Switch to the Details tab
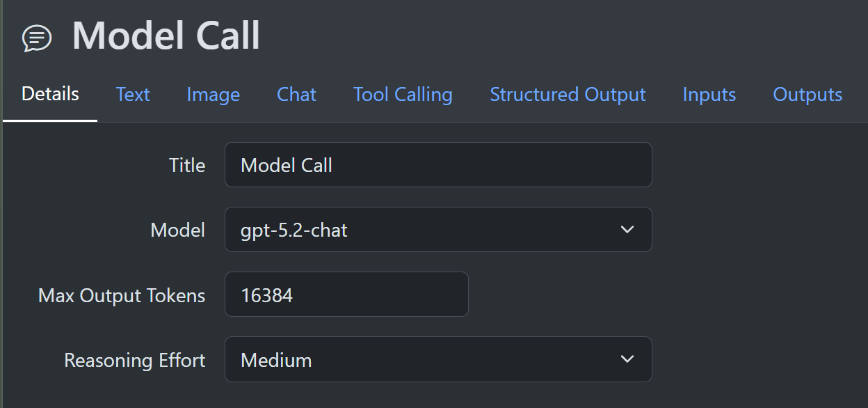The height and width of the screenshot is (408, 868). tap(50, 94)
